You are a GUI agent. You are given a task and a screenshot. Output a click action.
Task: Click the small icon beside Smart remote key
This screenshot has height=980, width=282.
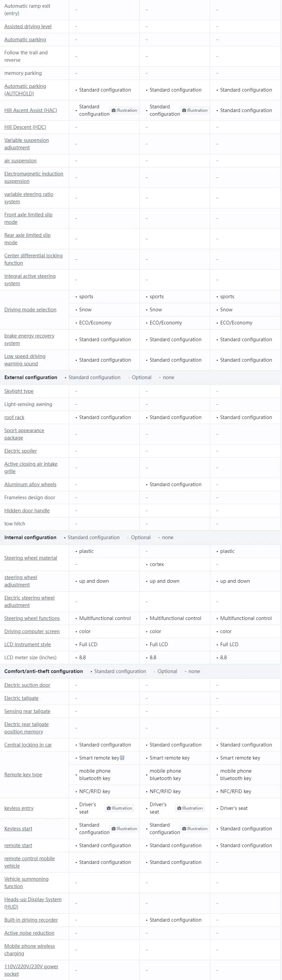pyautogui.click(x=122, y=758)
